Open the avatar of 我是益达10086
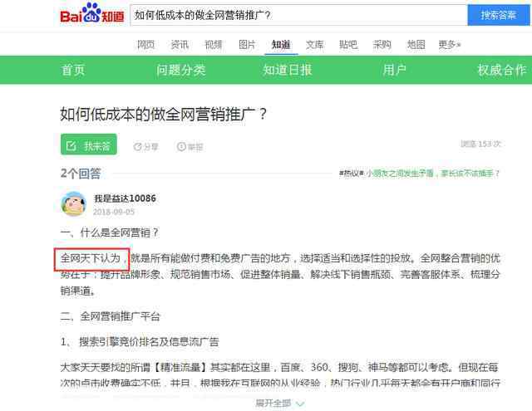 coord(73,203)
